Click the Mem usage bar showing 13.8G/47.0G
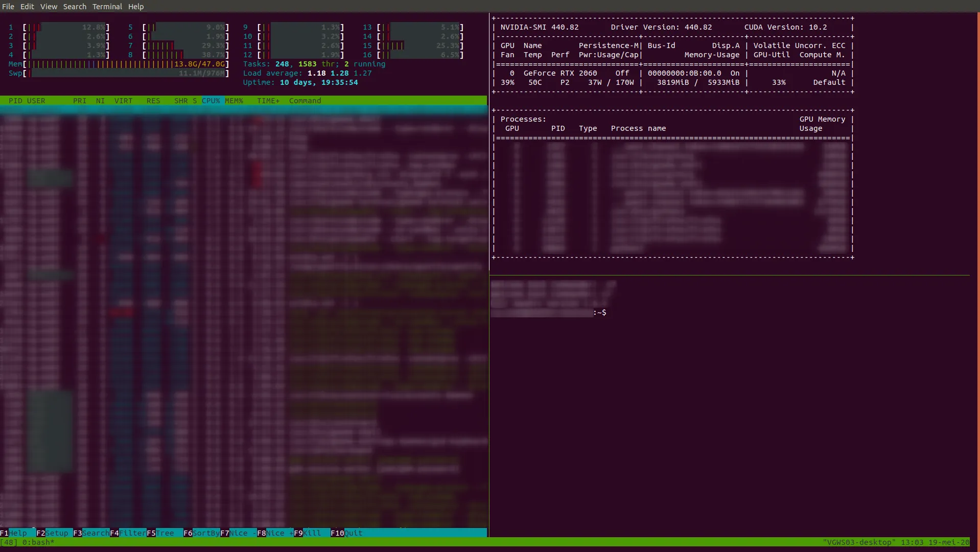Image resolution: width=980 pixels, height=552 pixels. 119,64
